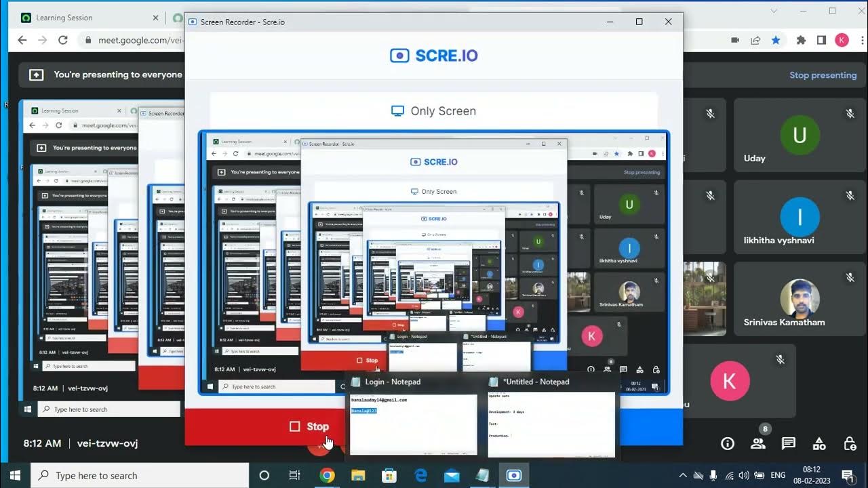Close the Scre.io Screen Recorder window

point(668,22)
